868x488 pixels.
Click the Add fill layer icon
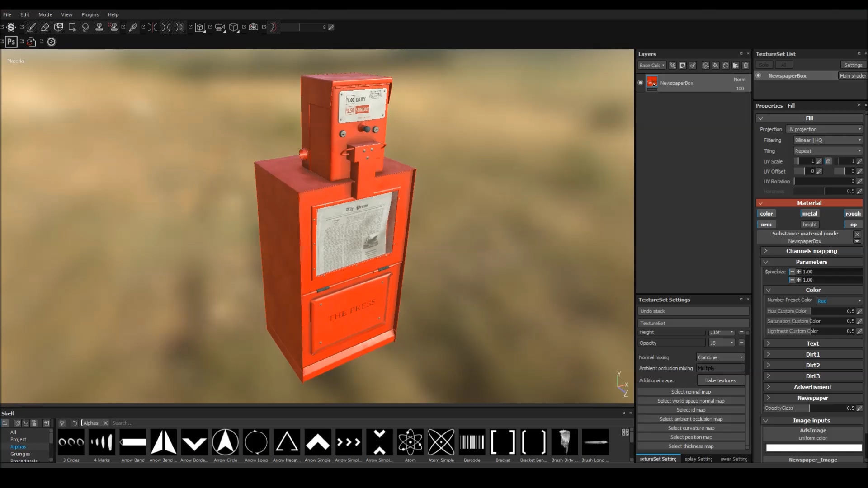(716, 66)
